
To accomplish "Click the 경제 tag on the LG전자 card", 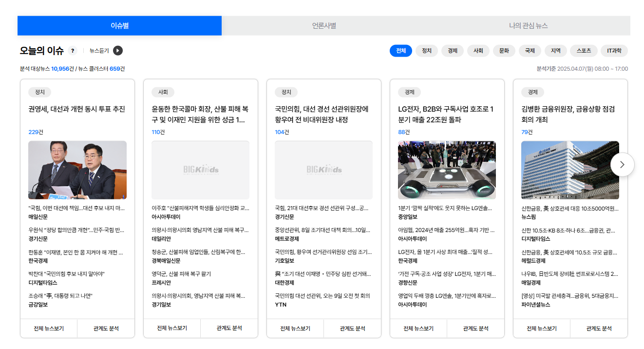I will [409, 92].
